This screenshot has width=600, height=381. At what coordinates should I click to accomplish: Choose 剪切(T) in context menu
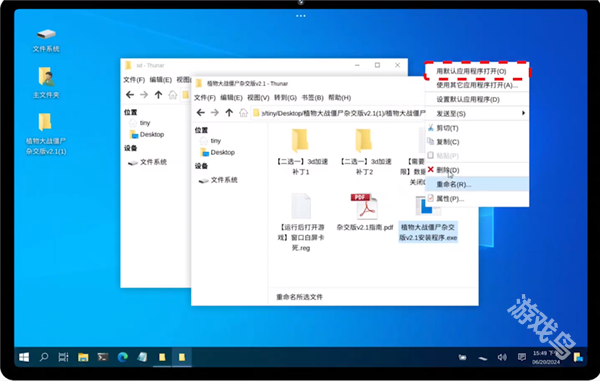pyautogui.click(x=477, y=128)
